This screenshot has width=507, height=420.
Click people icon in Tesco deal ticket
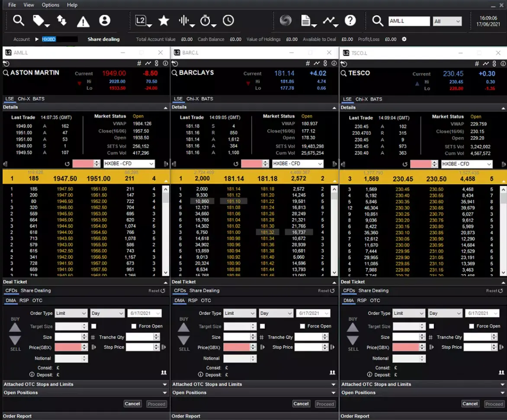pyautogui.click(x=501, y=372)
